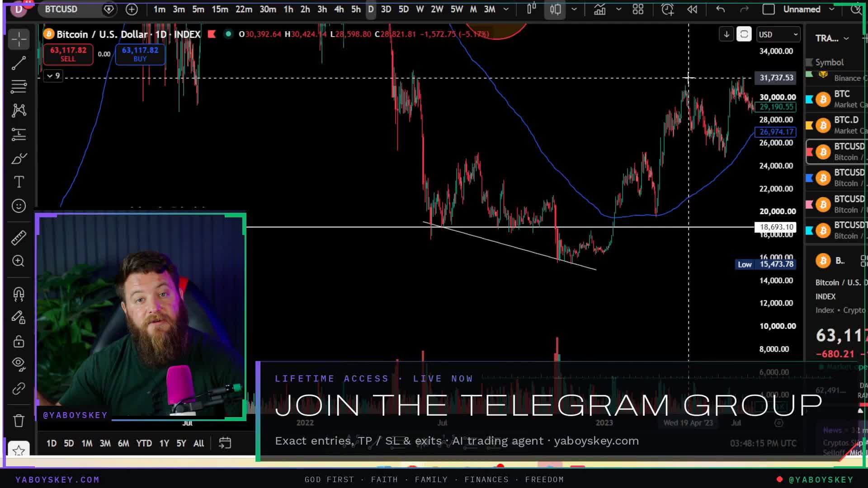Image resolution: width=868 pixels, height=488 pixels.
Task: Click the redo arrow
Action: (x=744, y=9)
